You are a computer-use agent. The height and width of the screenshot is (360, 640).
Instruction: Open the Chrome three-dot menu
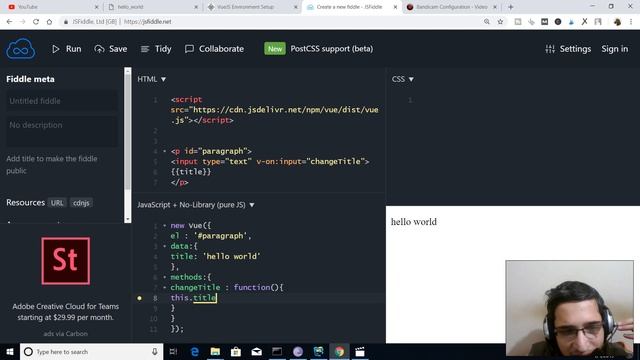tap(631, 22)
